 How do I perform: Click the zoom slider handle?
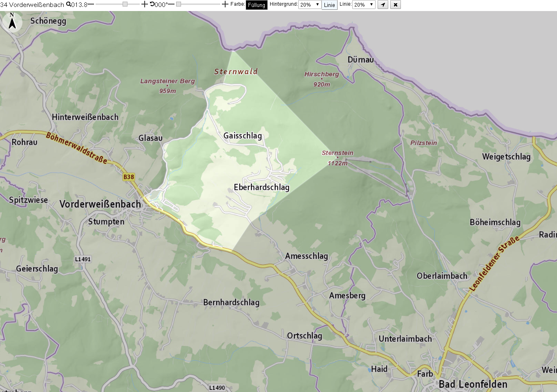coord(125,4)
